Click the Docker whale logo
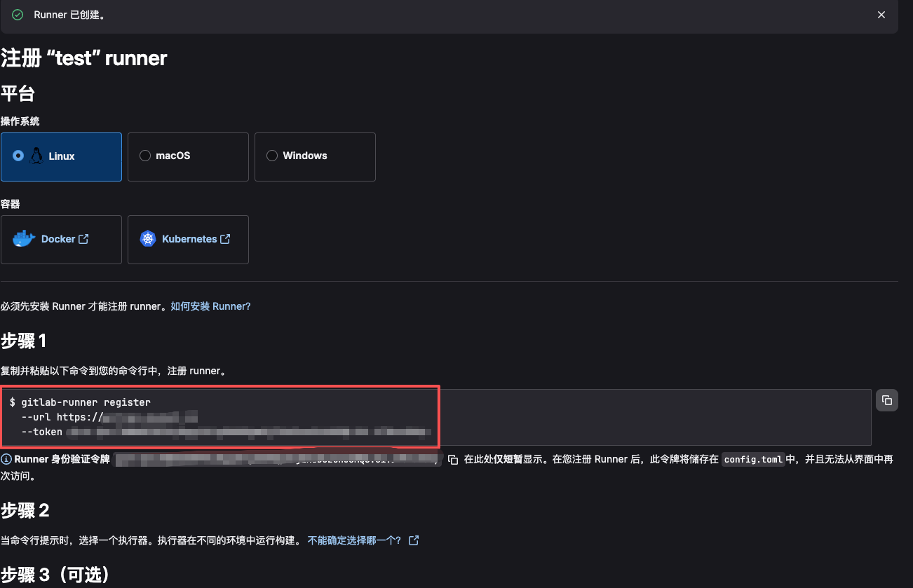Viewport: 913px width, 588px height. pyautogui.click(x=24, y=239)
